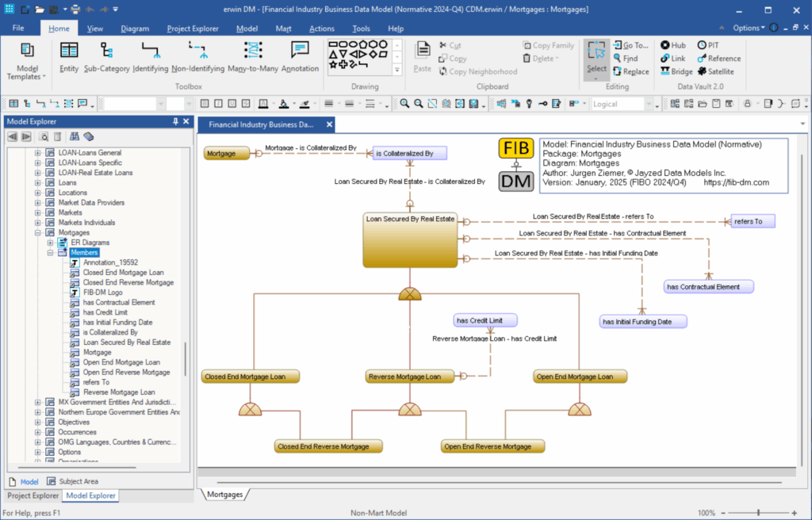This screenshot has width=812, height=520.
Task: Click the Find button in Editing group
Action: 626,58
